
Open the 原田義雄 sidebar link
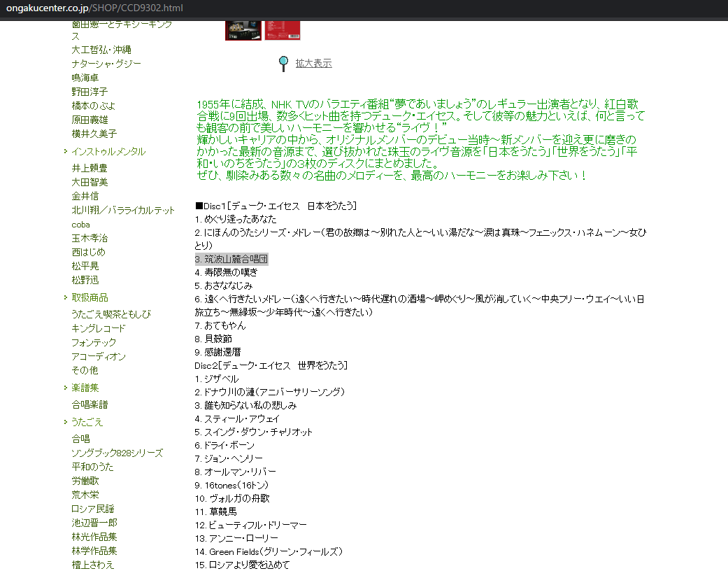[x=90, y=120]
